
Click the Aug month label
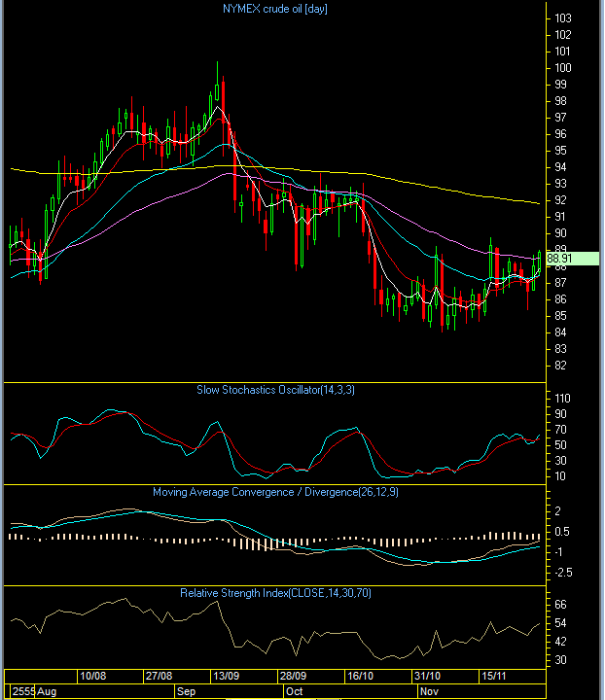(x=44, y=690)
